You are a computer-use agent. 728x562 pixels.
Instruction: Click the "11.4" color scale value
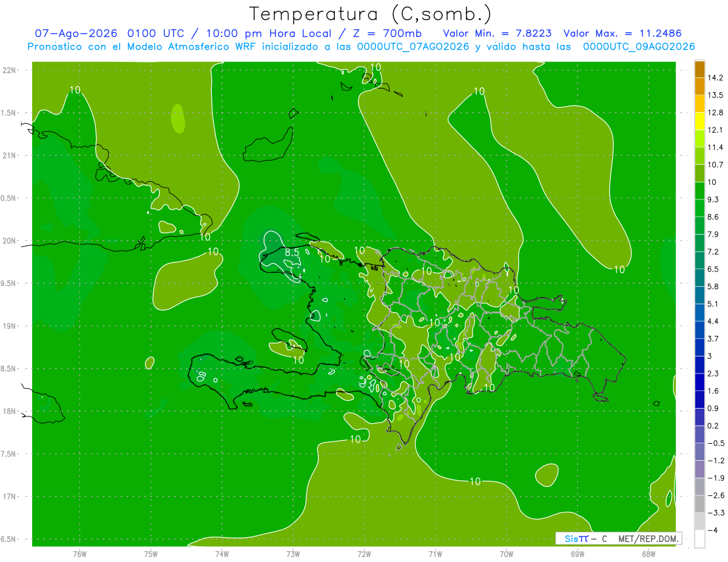pos(716,147)
